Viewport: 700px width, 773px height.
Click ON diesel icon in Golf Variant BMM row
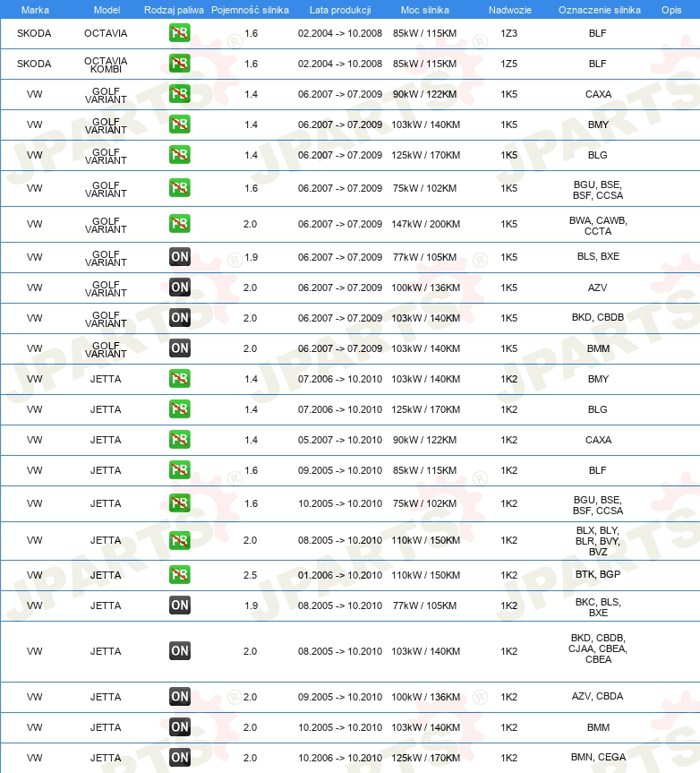point(179,348)
